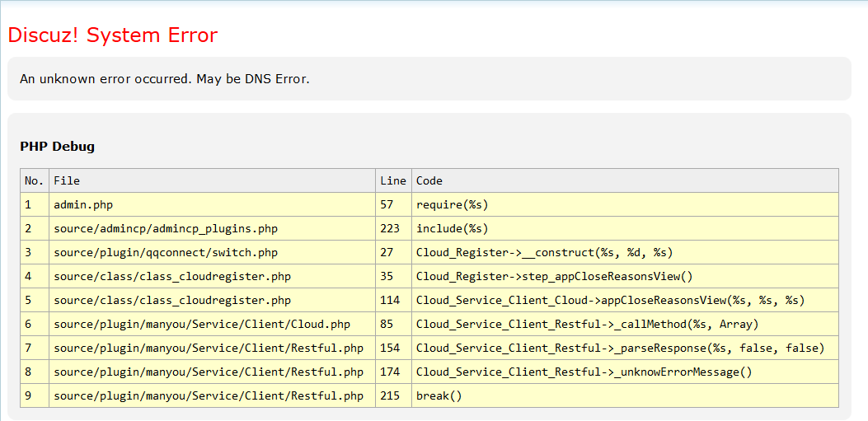Click the '_parseResponse(%s, false, false)' code cell
This screenshot has height=421, width=868.
(x=625, y=348)
